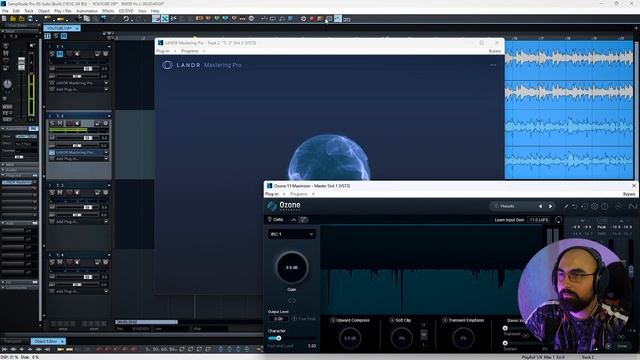The image size is (640, 360).
Task: Solo track 1
Action: (x=52, y=54)
